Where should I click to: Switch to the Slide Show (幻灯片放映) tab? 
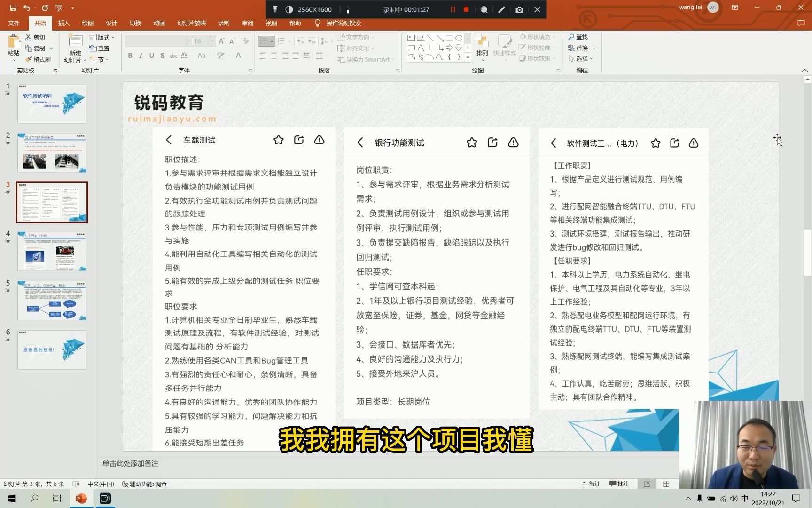[192, 23]
